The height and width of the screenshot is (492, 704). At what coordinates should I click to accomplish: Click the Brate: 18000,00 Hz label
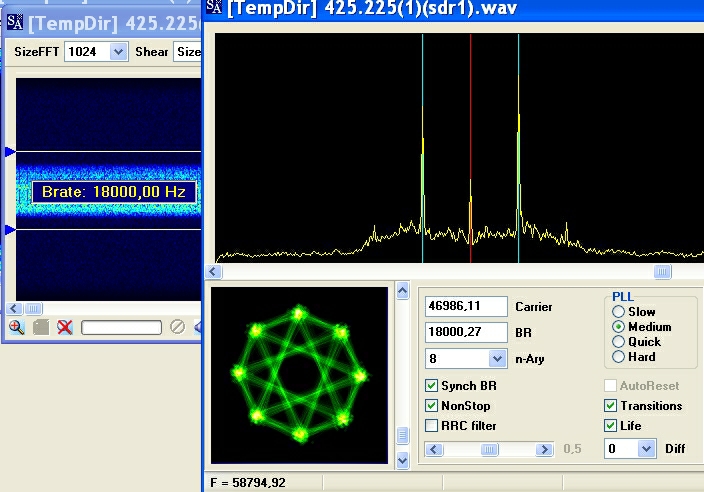[x=114, y=192]
